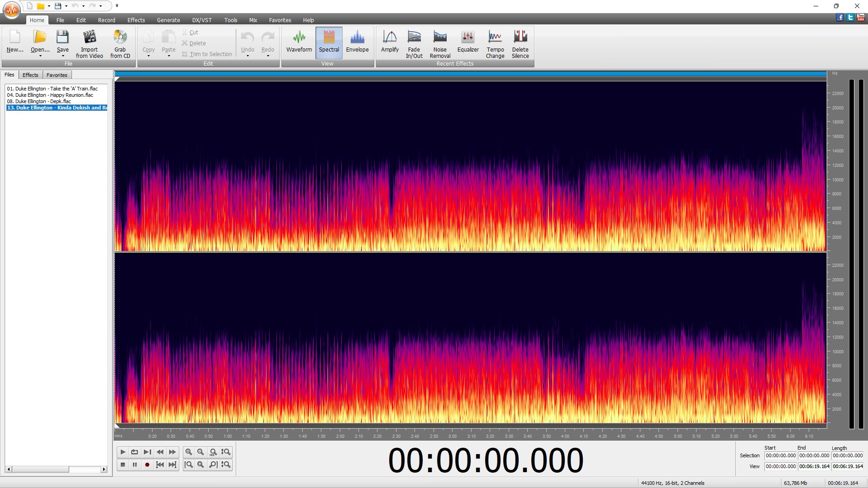Image resolution: width=868 pixels, height=488 pixels.
Task: Open the Grab from CD tool
Action: (x=120, y=43)
